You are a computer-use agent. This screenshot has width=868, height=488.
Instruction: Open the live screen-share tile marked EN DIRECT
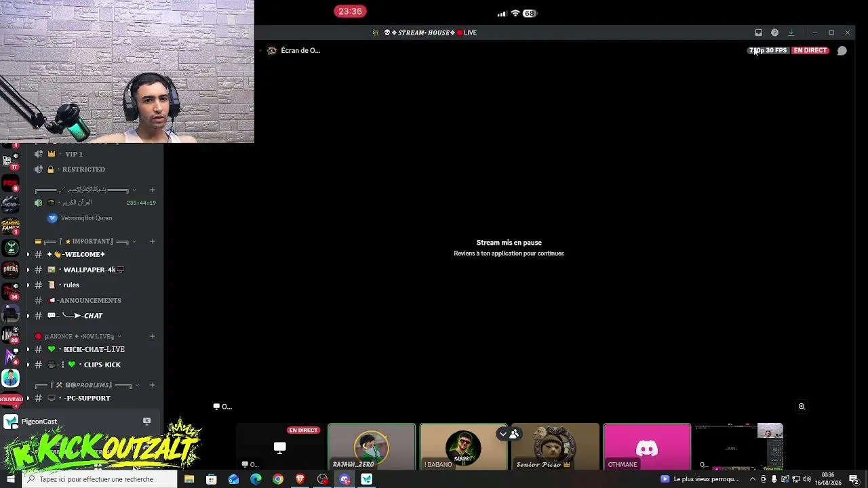279,447
